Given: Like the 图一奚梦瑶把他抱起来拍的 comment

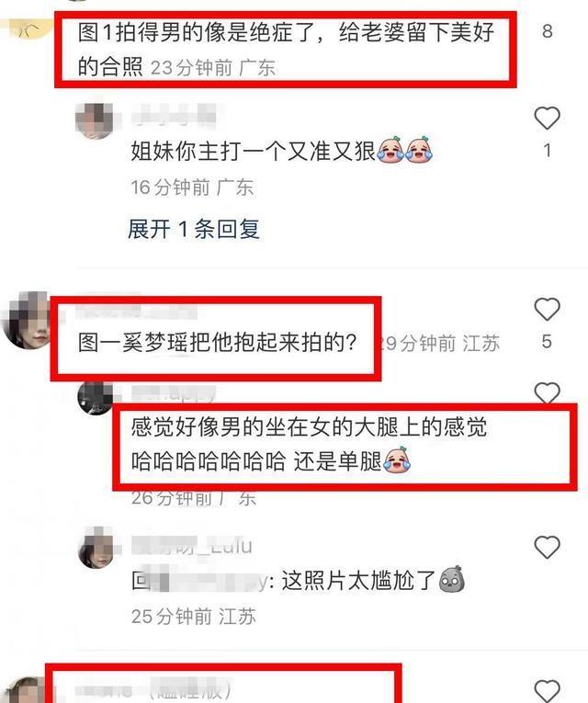Looking at the screenshot, I should tap(547, 310).
